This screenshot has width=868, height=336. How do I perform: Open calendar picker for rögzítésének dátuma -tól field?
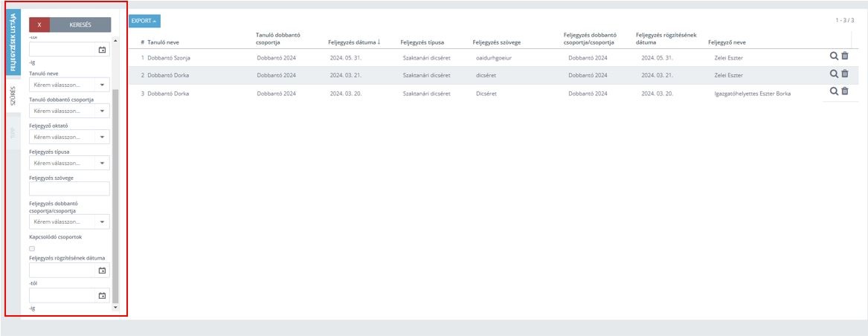coord(102,271)
